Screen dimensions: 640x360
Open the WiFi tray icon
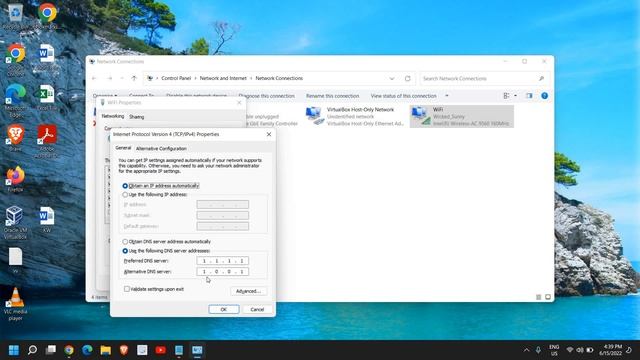click(570, 350)
